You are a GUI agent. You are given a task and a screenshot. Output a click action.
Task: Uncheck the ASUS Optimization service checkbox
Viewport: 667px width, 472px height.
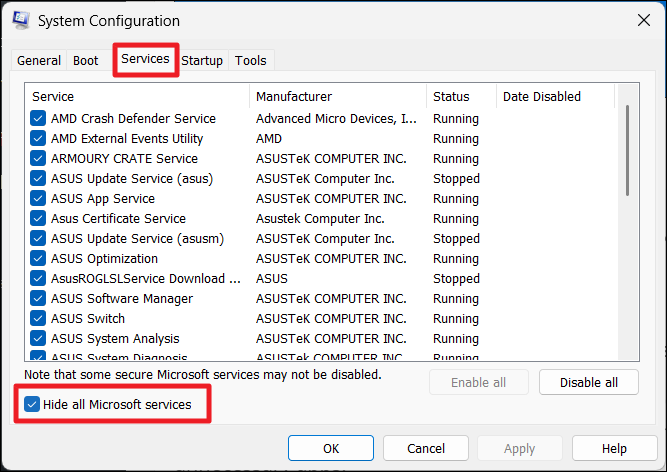point(38,259)
